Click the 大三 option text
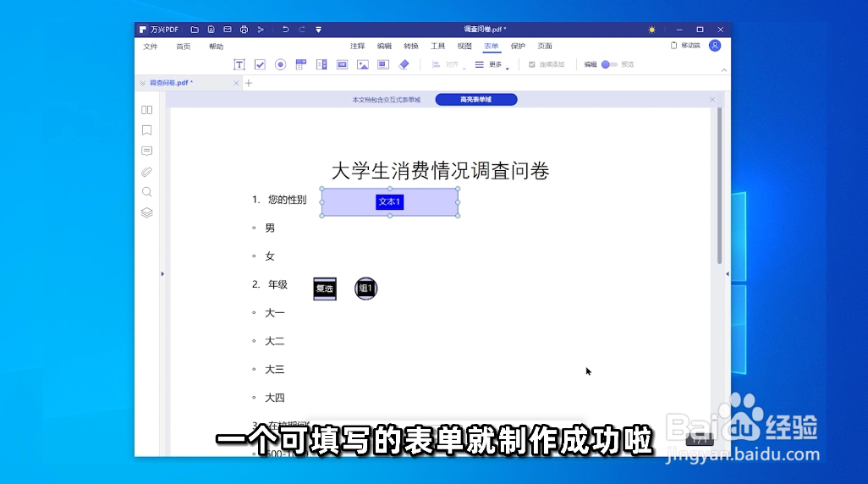This screenshot has height=484, width=868. pos(275,370)
